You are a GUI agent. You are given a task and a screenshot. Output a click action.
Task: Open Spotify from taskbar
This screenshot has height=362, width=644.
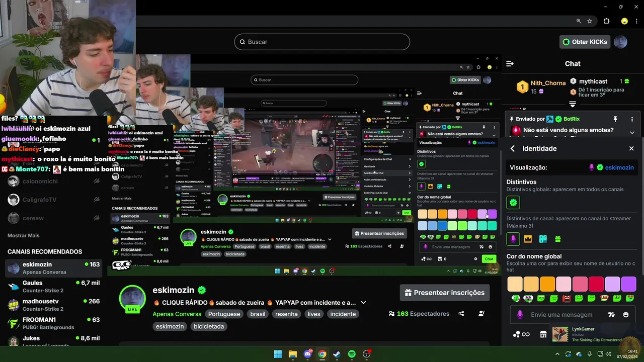pyautogui.click(x=352, y=354)
